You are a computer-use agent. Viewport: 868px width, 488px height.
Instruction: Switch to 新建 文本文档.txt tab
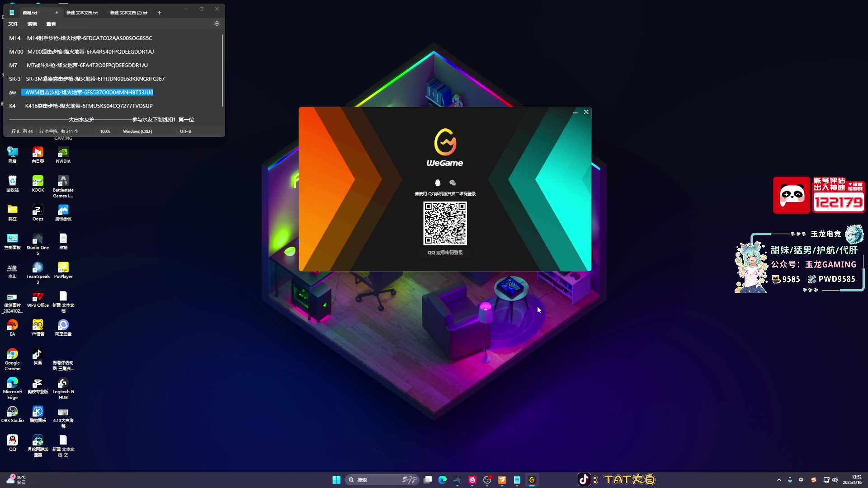pos(82,13)
